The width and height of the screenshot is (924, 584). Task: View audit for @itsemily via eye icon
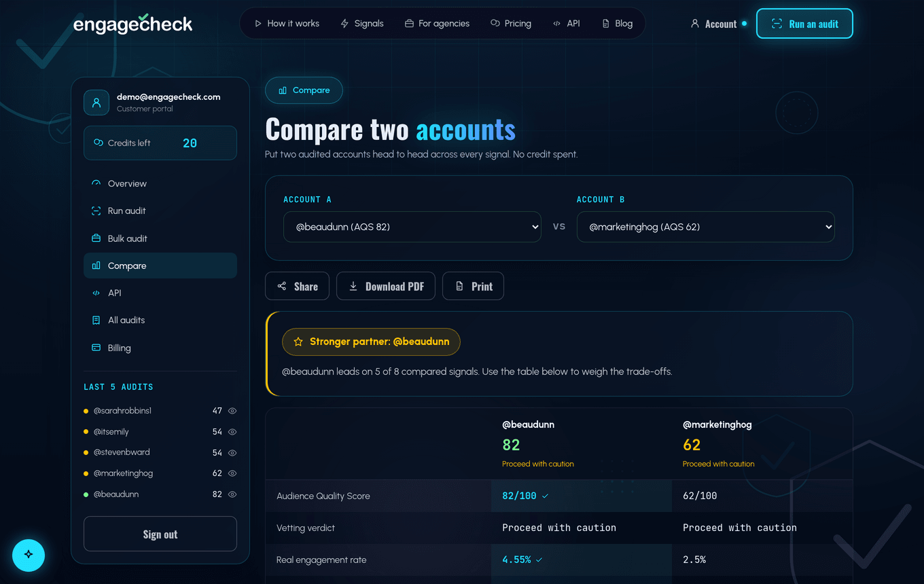pos(232,432)
